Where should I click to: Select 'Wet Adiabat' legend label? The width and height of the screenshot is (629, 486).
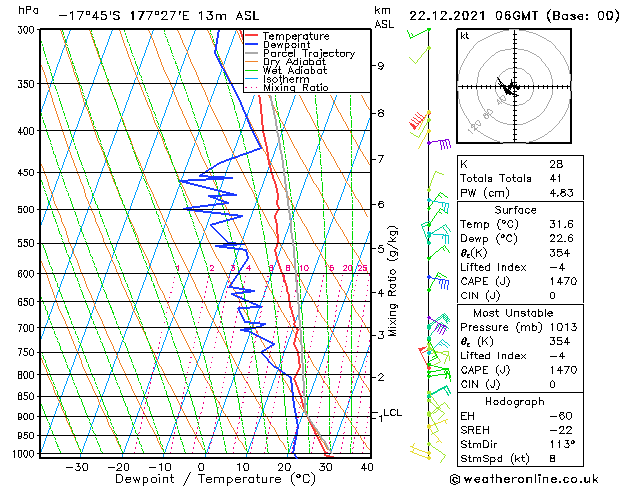coord(295,71)
